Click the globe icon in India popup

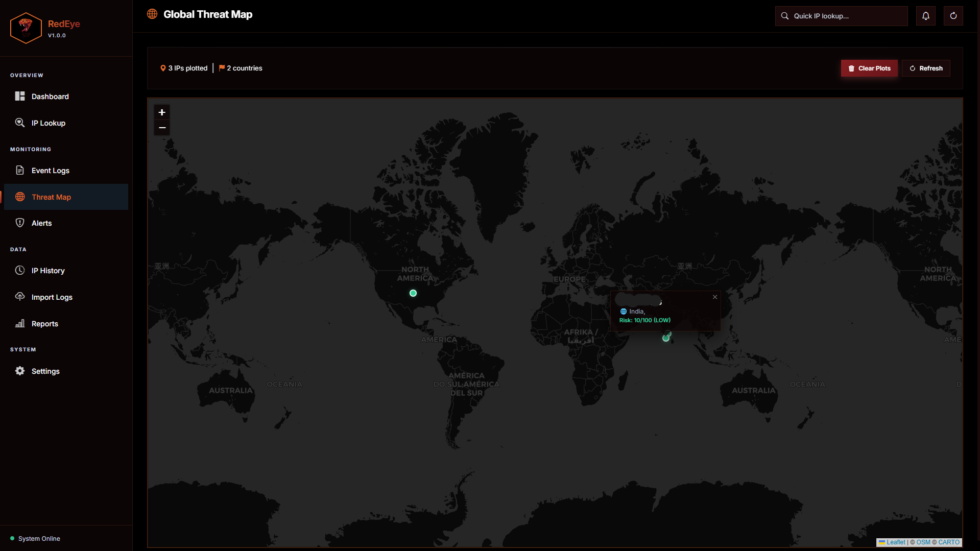tap(624, 312)
